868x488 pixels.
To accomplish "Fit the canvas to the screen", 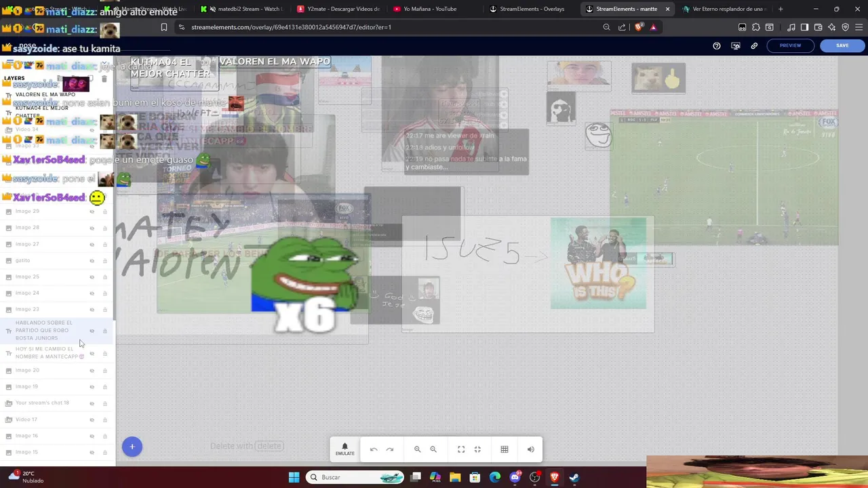I will [x=461, y=449].
